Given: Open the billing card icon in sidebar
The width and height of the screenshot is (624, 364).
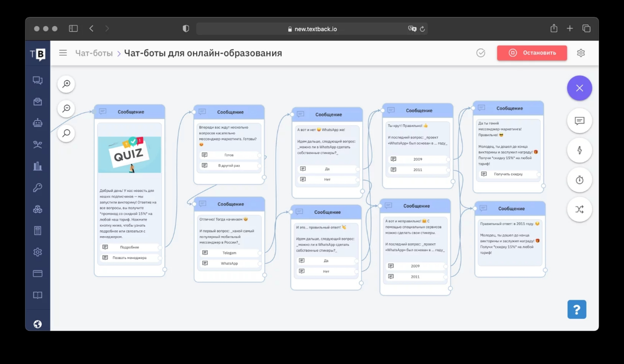Looking at the screenshot, I should 38,274.
